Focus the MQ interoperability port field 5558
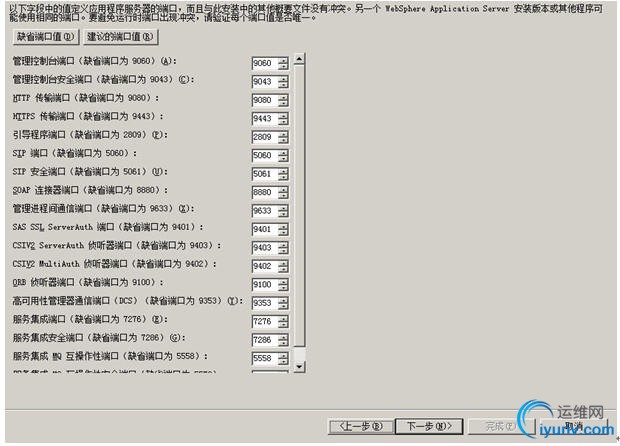The image size is (620, 446). (x=265, y=359)
